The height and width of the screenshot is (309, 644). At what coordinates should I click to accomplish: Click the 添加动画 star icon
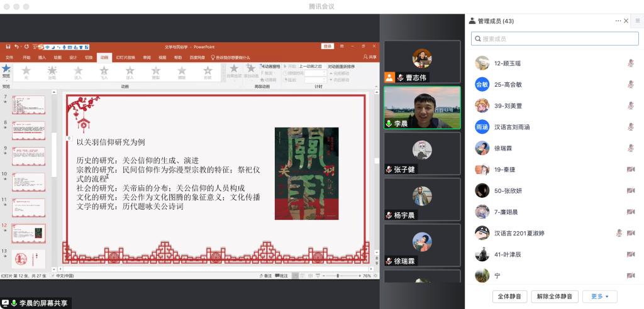[251, 69]
